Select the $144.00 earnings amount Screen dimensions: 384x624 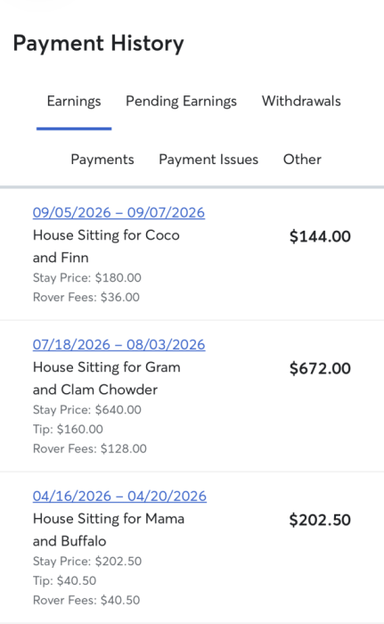[x=320, y=236]
